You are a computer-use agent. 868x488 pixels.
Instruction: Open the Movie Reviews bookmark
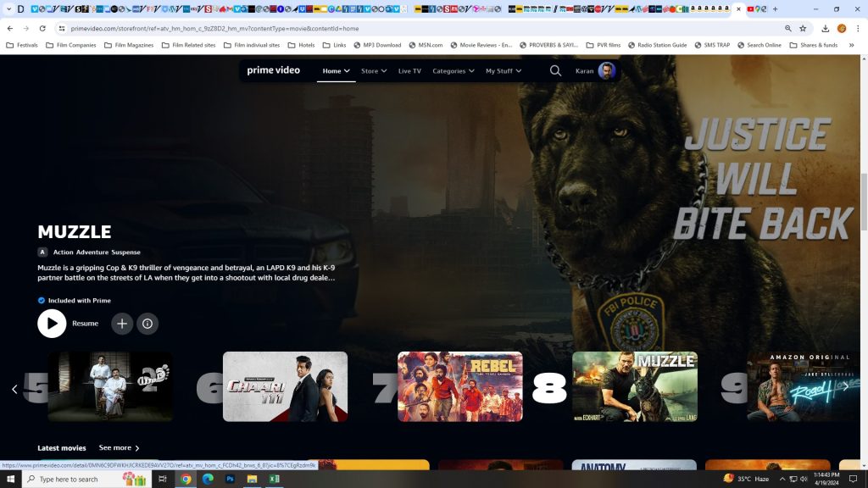(x=481, y=45)
